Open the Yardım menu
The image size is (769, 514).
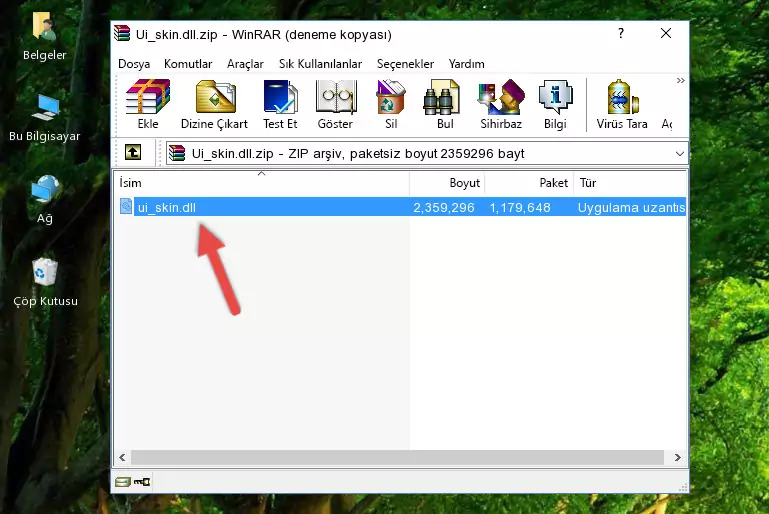466,64
